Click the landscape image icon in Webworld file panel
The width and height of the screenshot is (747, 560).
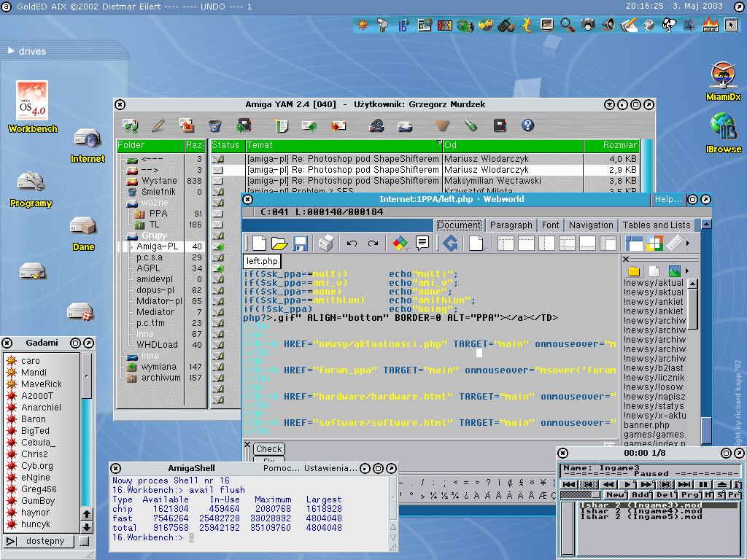[x=675, y=271]
